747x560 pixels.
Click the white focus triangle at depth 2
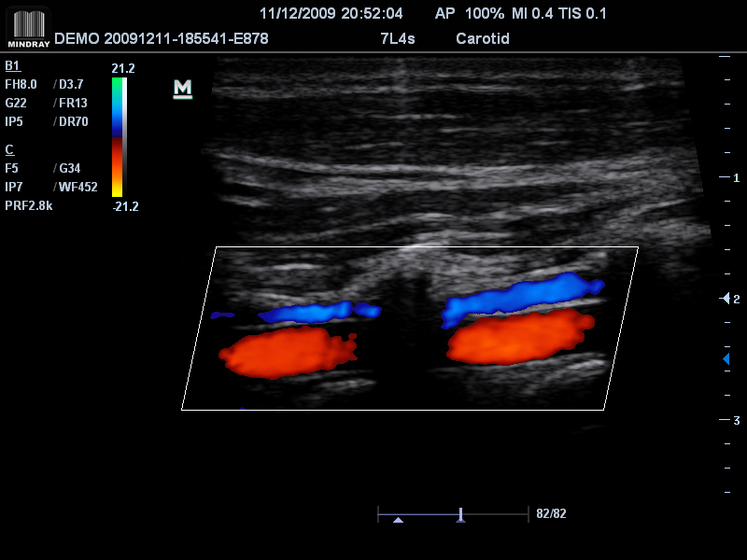(726, 298)
